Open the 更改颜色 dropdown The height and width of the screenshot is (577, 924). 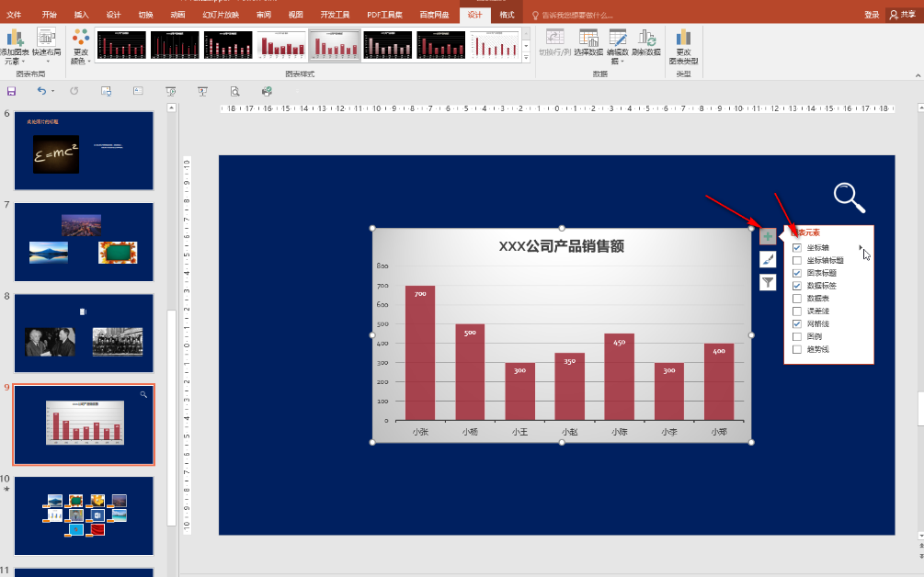(x=80, y=46)
